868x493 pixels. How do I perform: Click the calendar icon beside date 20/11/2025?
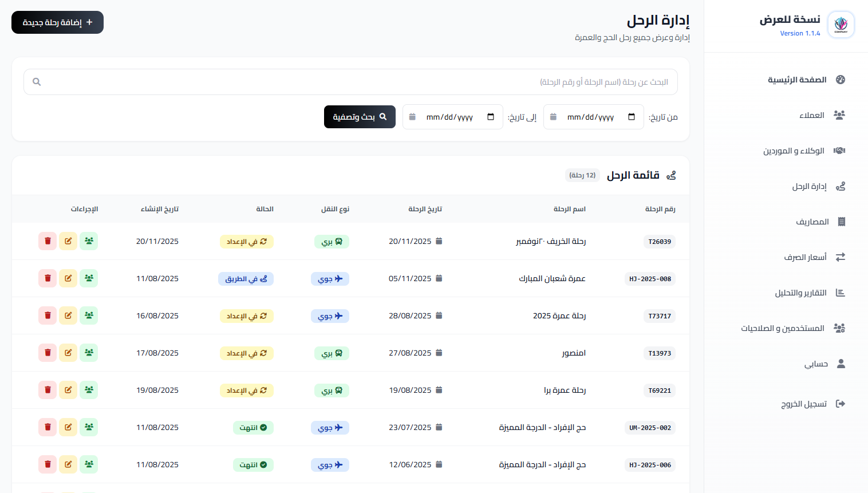tap(439, 241)
